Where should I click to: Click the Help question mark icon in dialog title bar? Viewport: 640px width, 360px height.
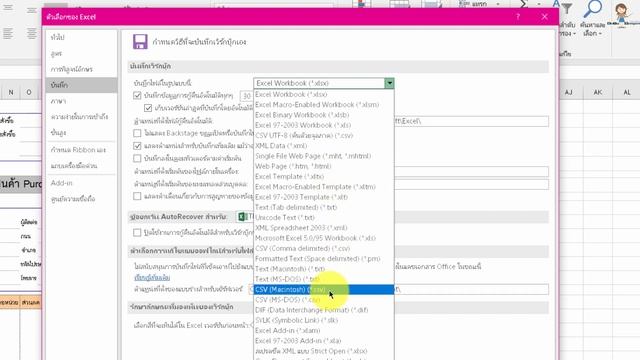point(518,17)
